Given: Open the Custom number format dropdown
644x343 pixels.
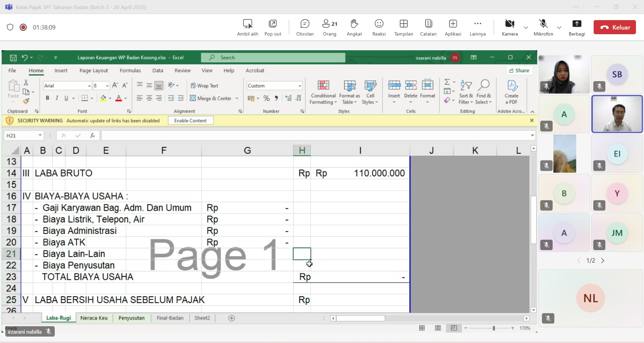Looking at the screenshot, I should tap(299, 86).
